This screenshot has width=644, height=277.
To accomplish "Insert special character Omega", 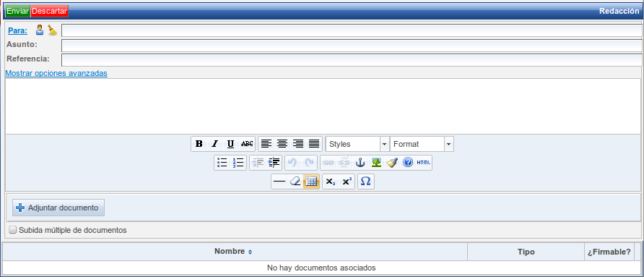I will coord(366,182).
